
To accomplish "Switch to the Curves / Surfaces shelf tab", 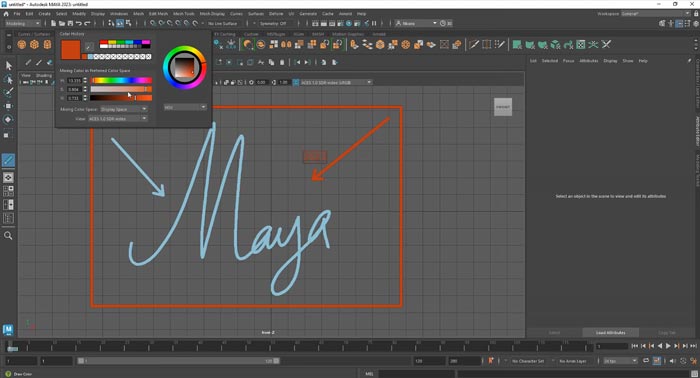I will coord(34,34).
